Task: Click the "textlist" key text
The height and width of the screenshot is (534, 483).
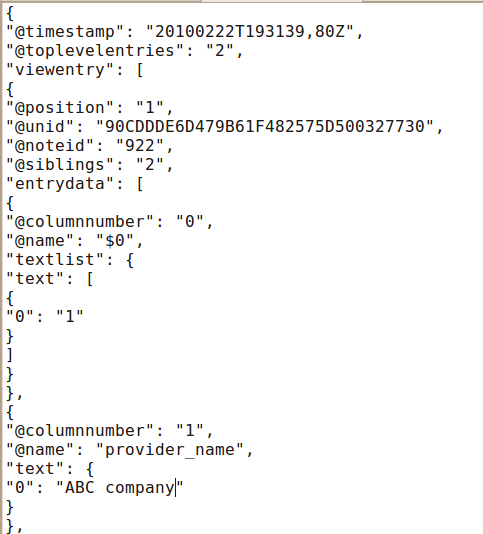Action: click(x=56, y=260)
